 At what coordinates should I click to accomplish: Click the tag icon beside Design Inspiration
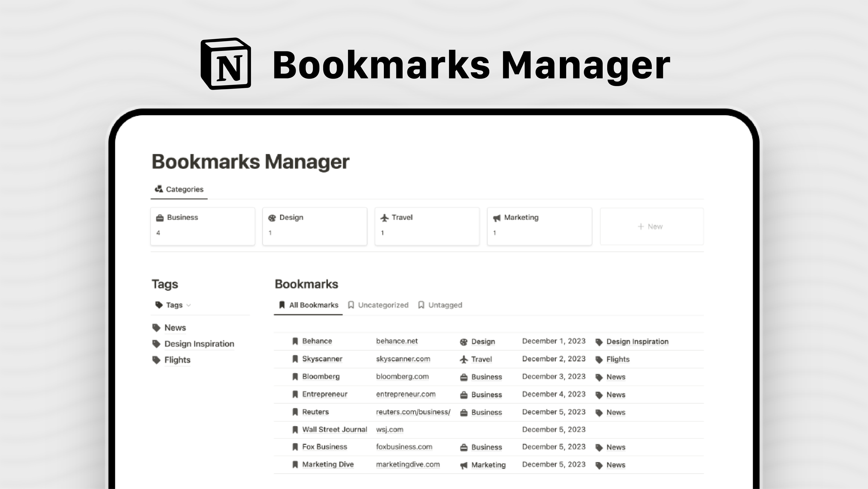click(x=156, y=344)
